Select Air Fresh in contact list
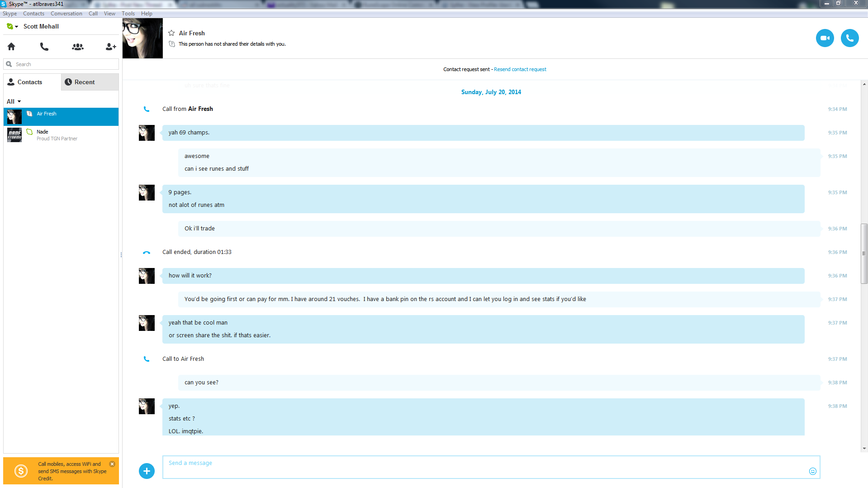The image size is (868, 488). point(61,117)
